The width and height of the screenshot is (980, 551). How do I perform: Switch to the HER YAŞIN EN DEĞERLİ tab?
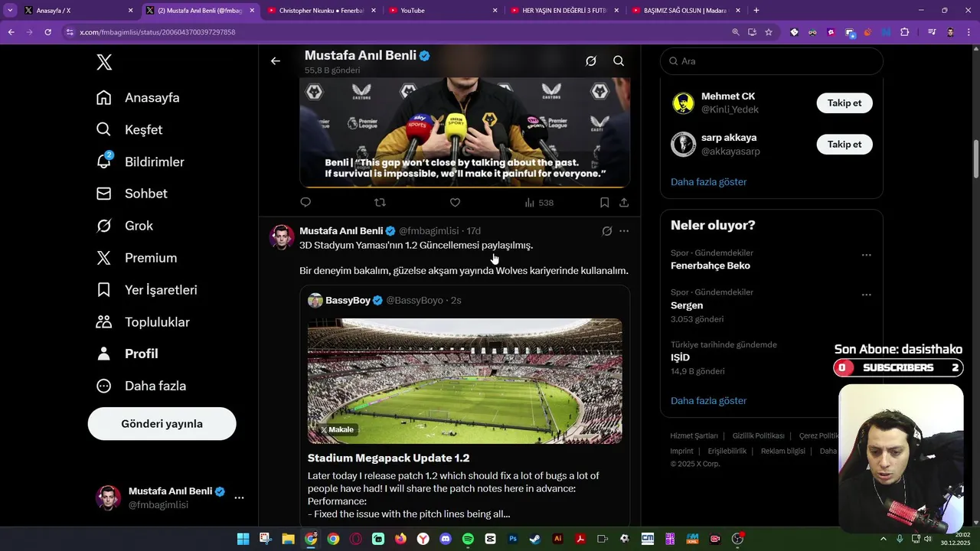click(x=563, y=11)
